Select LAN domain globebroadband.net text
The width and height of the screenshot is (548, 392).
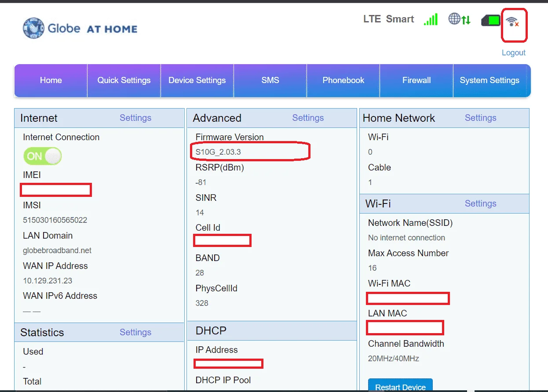coord(57,250)
